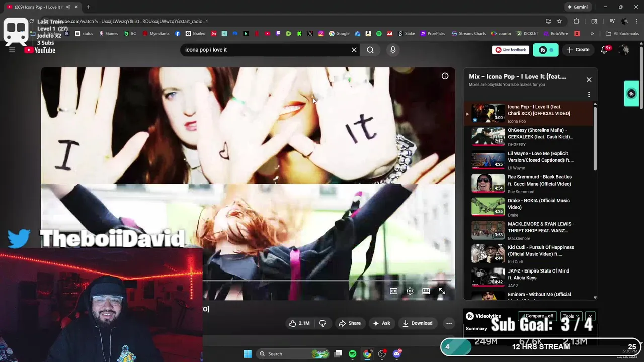
Task: Click the magnifier search button
Action: pyautogui.click(x=370, y=50)
